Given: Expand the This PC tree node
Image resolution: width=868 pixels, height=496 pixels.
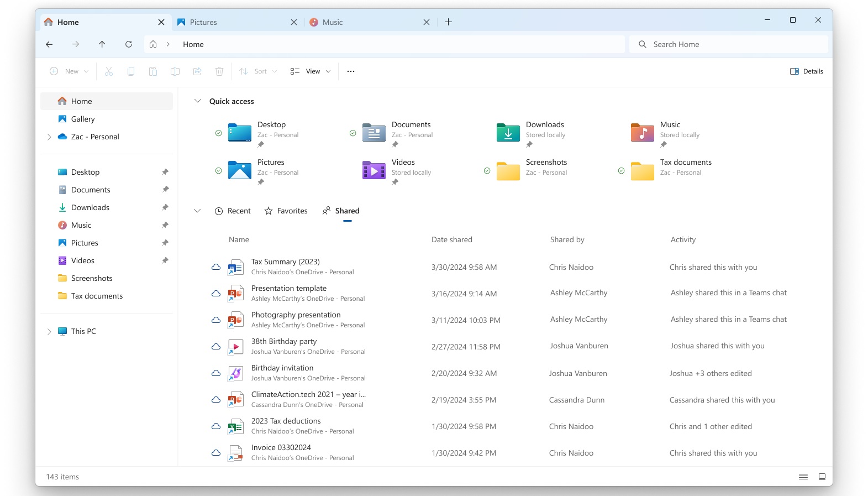Looking at the screenshot, I should click(49, 332).
